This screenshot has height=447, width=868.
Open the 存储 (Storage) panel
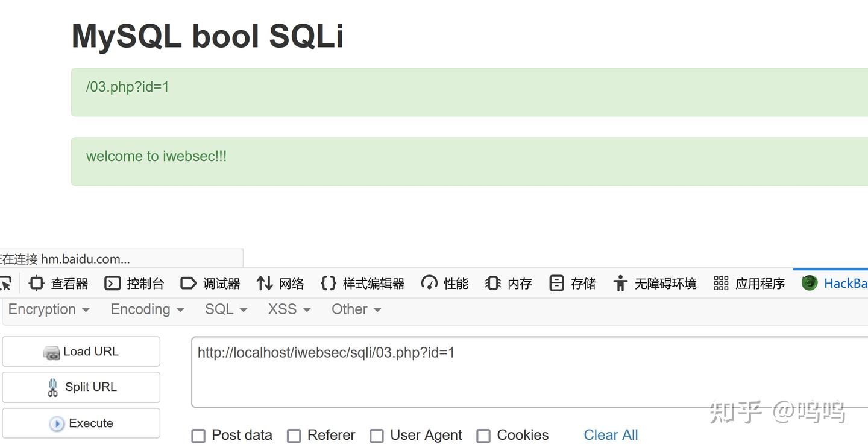(571, 283)
